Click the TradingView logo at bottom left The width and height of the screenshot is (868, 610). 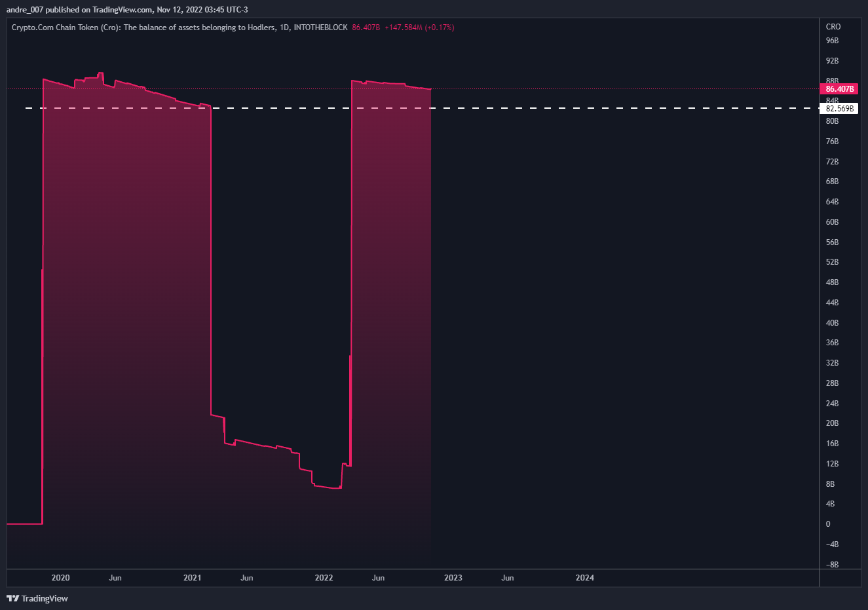37,598
